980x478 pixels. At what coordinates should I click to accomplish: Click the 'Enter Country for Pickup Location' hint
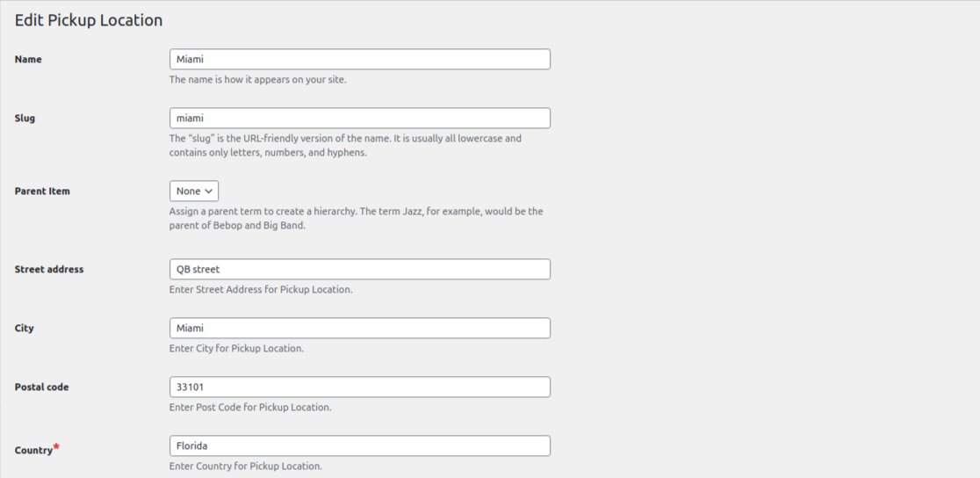[246, 466]
